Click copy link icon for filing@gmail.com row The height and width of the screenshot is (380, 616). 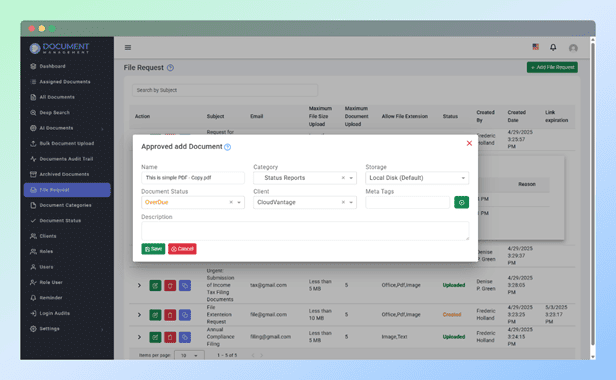pos(185,337)
